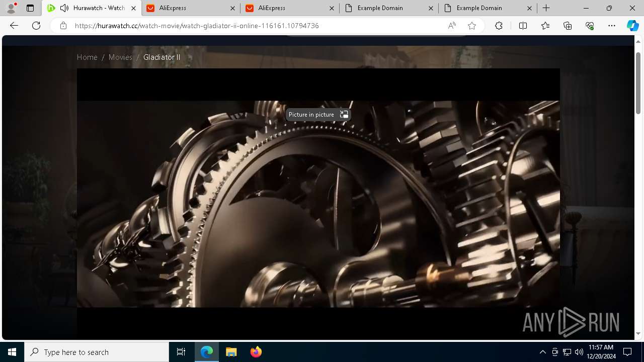Open the Windows Start menu
The height and width of the screenshot is (362, 644).
tap(12, 352)
